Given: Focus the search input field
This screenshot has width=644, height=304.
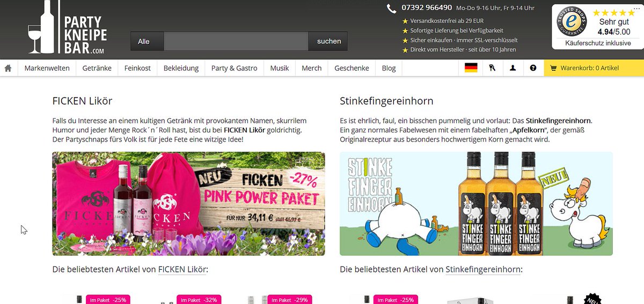Looking at the screenshot, I should click(236, 41).
